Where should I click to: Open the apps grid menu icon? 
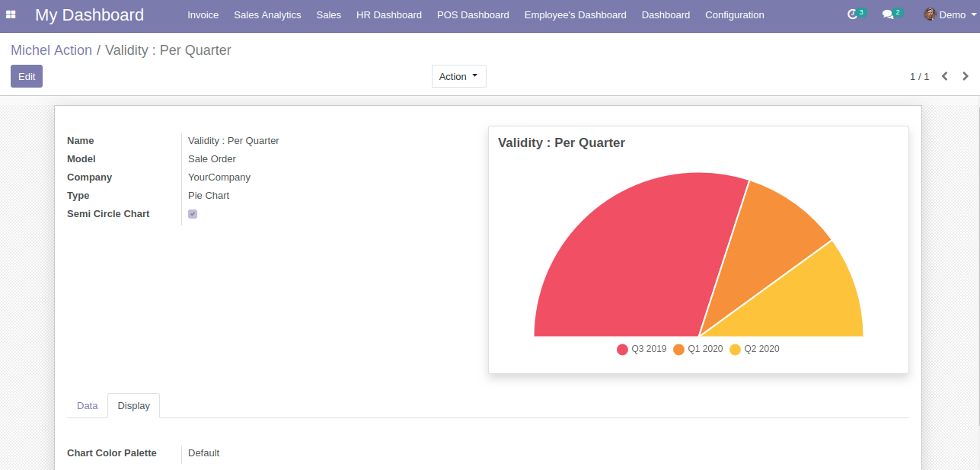point(11,14)
